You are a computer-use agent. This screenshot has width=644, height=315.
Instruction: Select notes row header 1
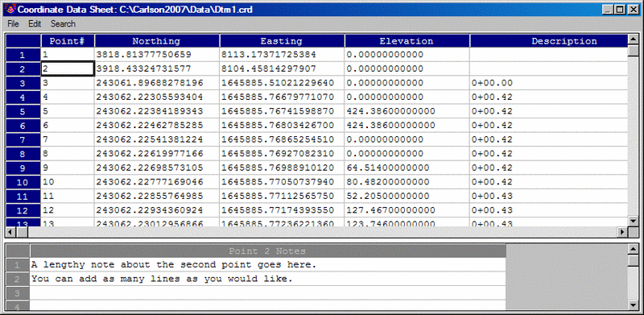click(17, 265)
